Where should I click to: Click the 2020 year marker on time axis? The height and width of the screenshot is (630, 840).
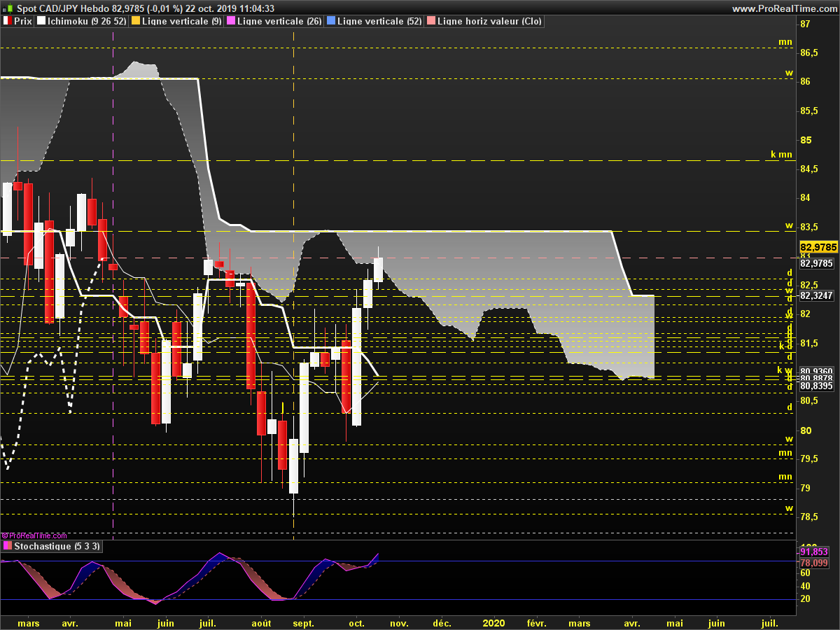[x=493, y=623]
